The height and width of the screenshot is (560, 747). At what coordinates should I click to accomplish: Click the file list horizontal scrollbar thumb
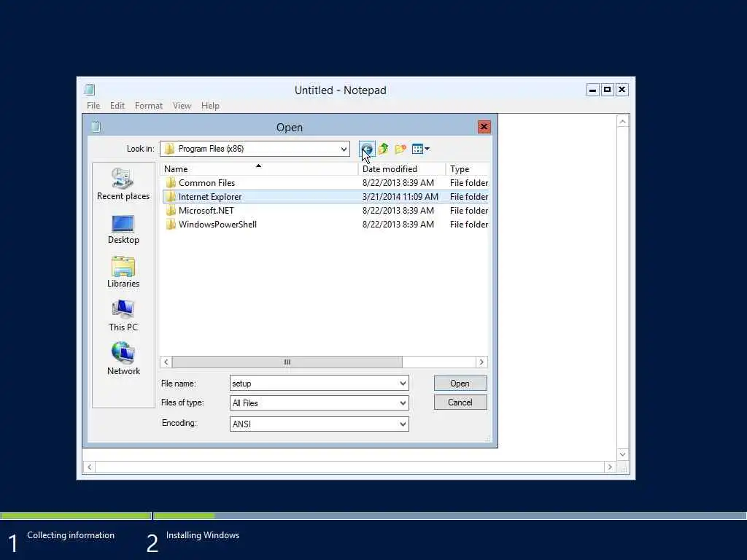tap(287, 362)
